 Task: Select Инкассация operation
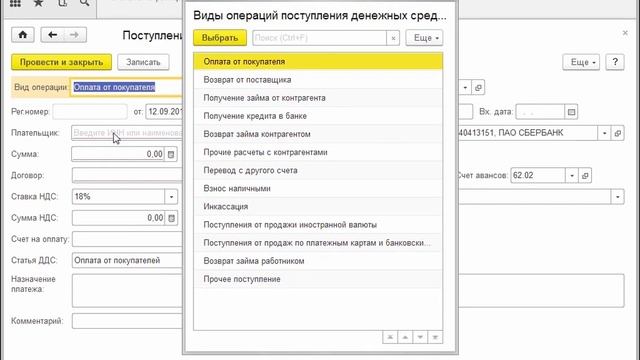pos(318,207)
